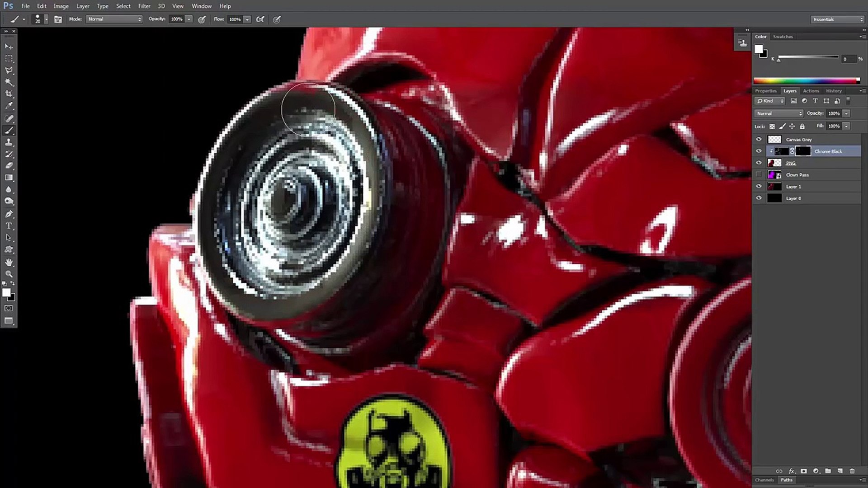Image resolution: width=868 pixels, height=488 pixels.
Task: Select the Chrome Black layer mask thumbnail
Action: [x=803, y=151]
